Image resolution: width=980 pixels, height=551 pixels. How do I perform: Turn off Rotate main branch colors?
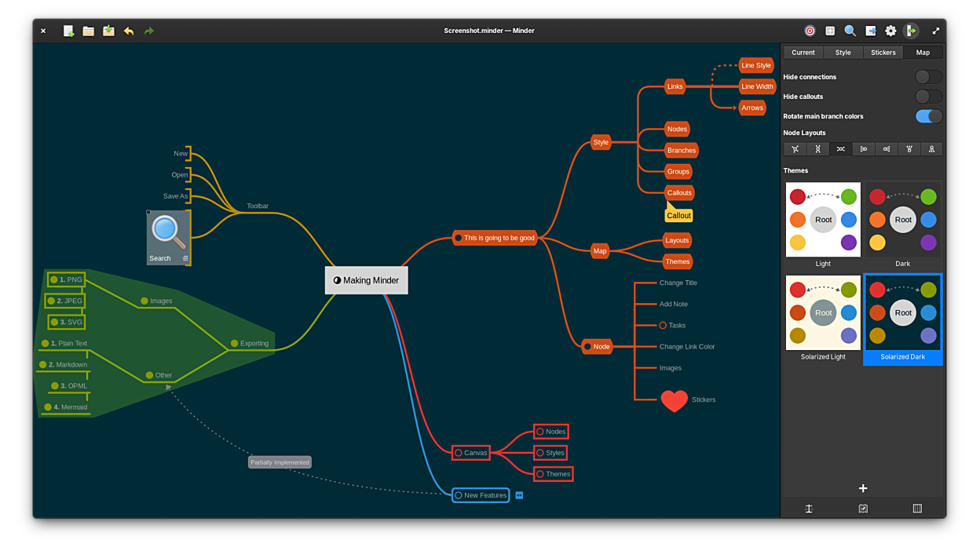[928, 116]
